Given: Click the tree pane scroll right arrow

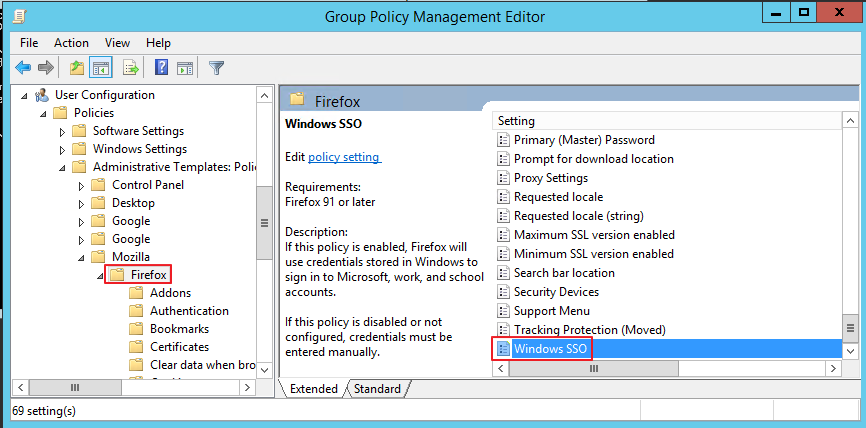Looking at the screenshot, I should [248, 388].
